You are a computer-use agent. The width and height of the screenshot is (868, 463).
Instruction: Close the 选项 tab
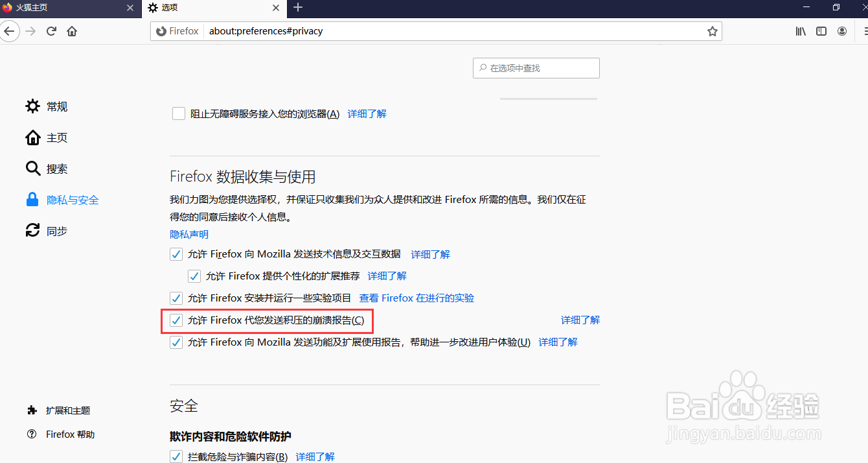275,8
